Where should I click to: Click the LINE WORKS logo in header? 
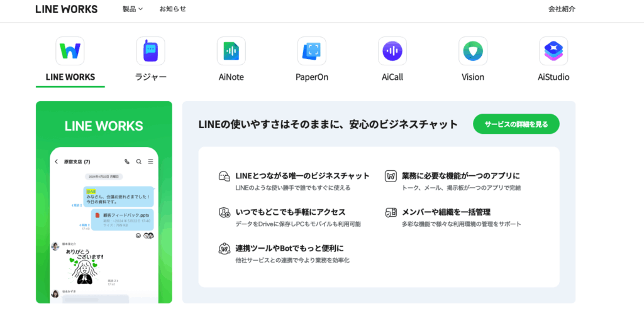[x=67, y=9]
